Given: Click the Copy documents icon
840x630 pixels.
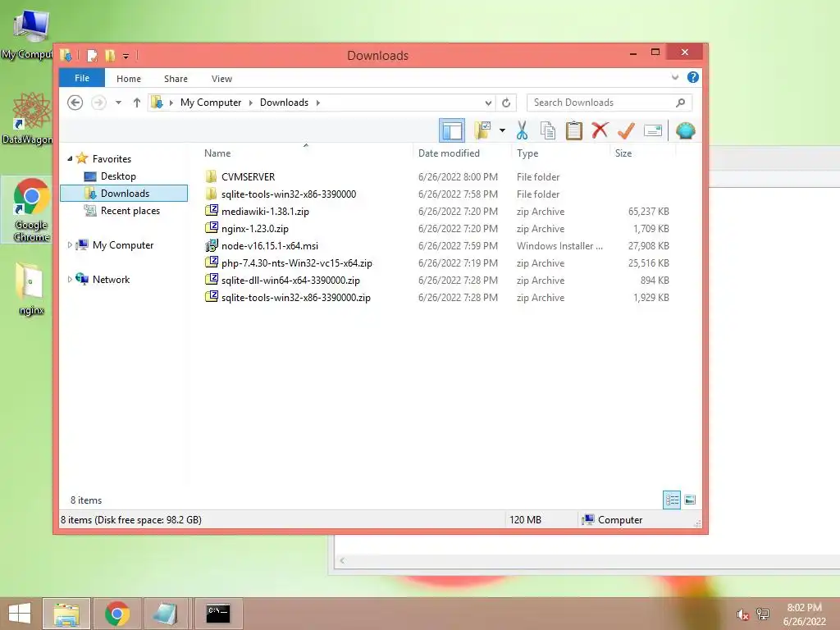Looking at the screenshot, I should pos(547,130).
